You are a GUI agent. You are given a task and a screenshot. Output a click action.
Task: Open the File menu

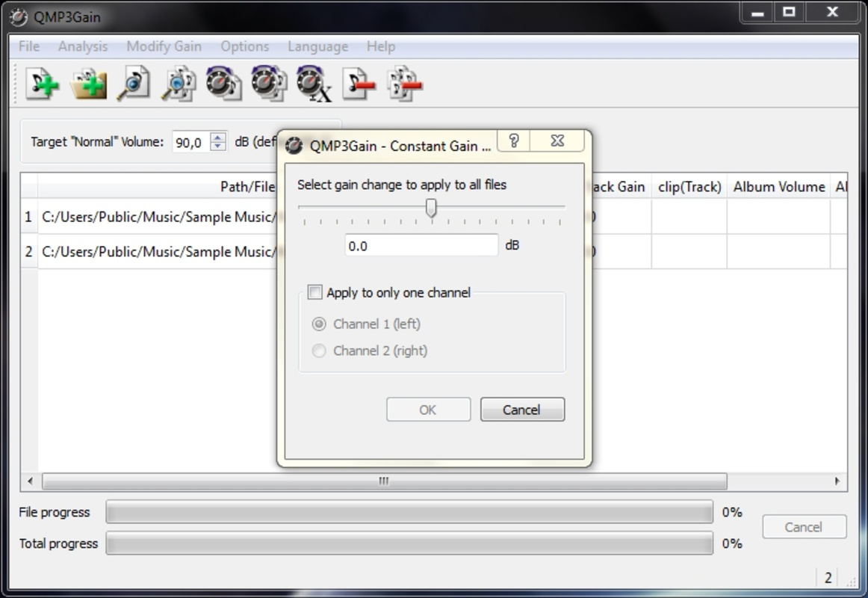(29, 46)
